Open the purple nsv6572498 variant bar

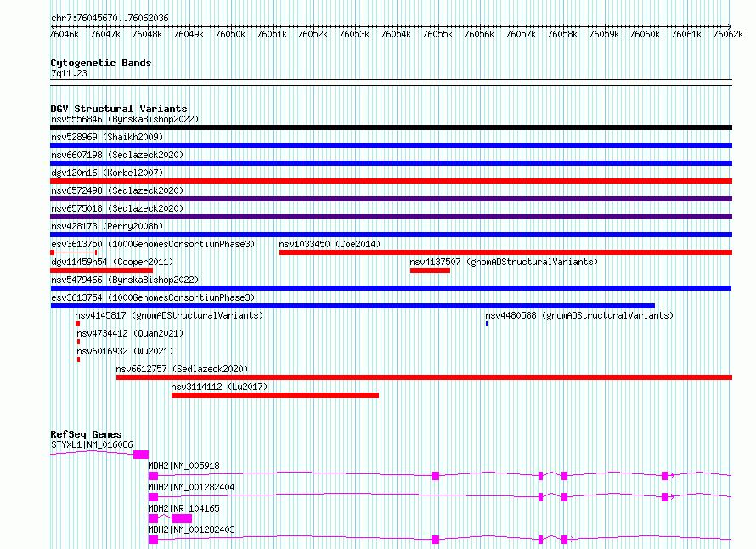tap(391, 199)
